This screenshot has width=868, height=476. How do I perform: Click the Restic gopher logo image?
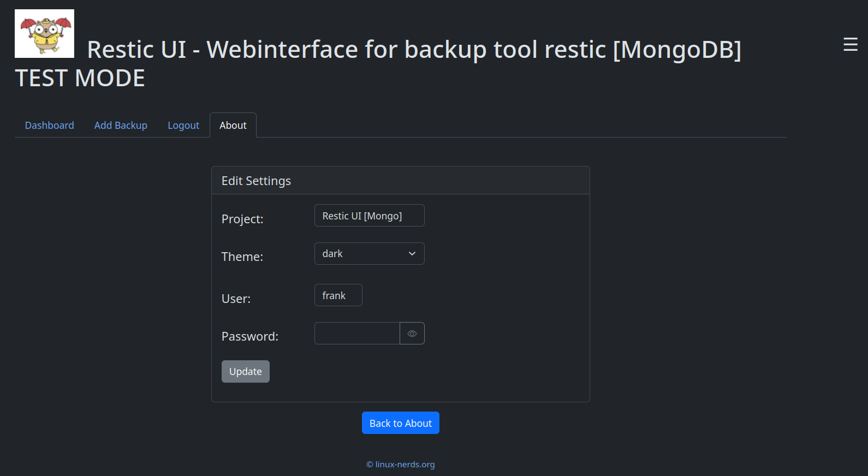(44, 33)
